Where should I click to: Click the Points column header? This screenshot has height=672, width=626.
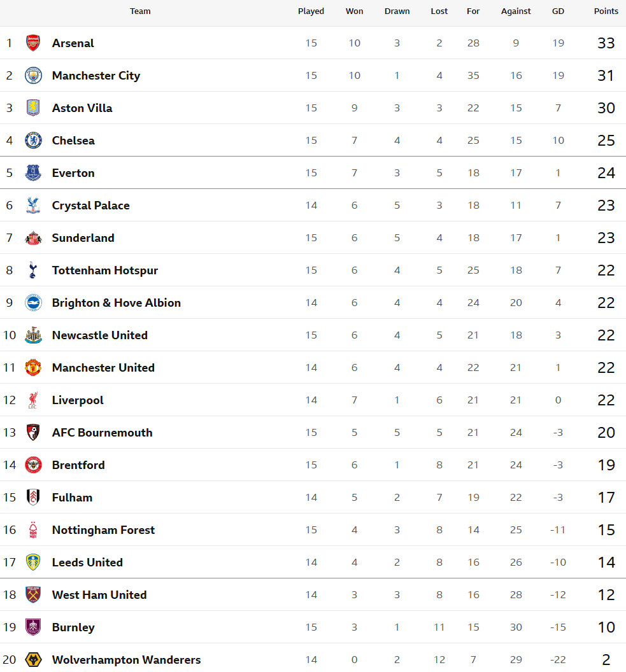point(606,11)
